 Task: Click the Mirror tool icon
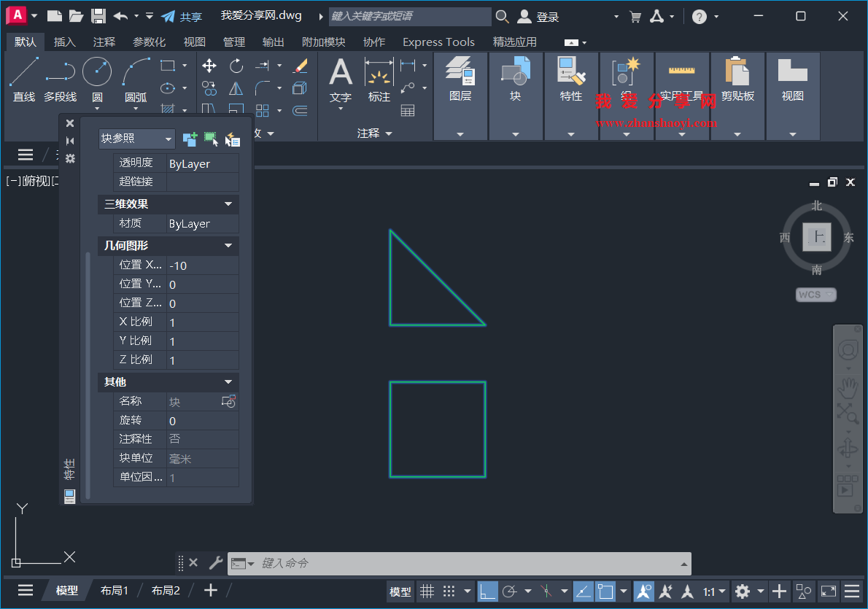tap(236, 88)
